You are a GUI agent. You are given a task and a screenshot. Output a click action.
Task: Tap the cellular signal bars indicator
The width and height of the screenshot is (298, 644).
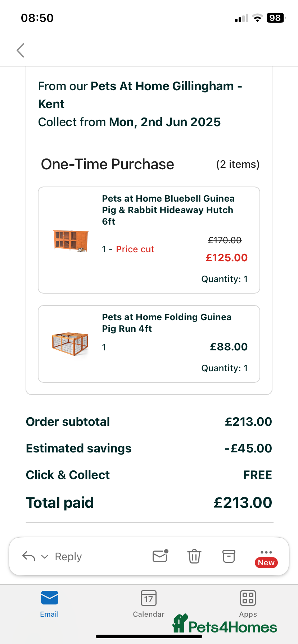pos(240,17)
